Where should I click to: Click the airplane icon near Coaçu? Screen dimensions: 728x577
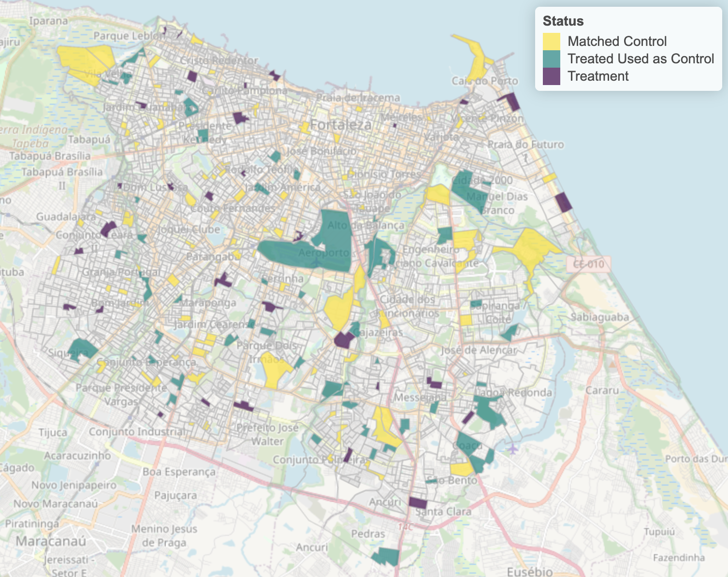512,450
